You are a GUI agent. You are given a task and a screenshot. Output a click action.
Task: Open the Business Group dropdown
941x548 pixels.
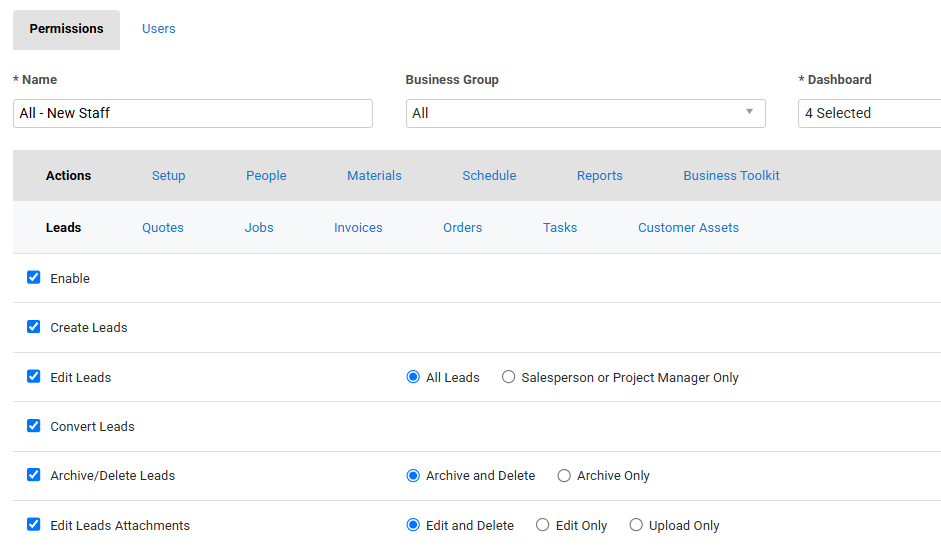[x=585, y=113]
